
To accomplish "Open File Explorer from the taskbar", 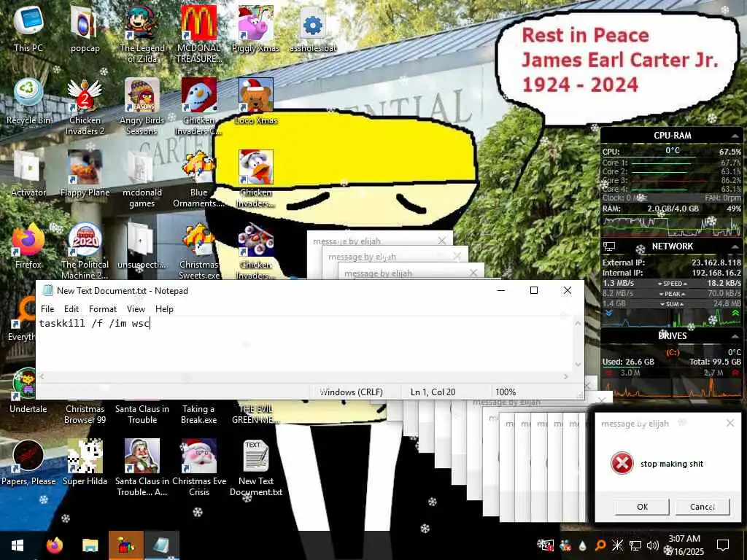I will [90, 545].
